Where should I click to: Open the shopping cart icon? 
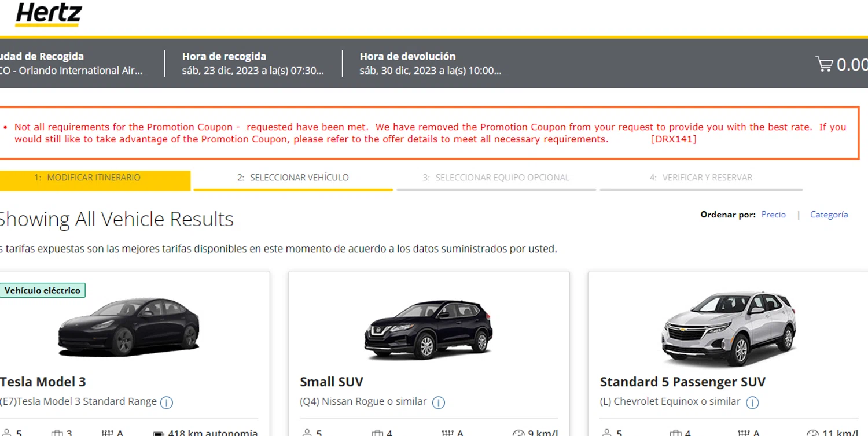824,64
